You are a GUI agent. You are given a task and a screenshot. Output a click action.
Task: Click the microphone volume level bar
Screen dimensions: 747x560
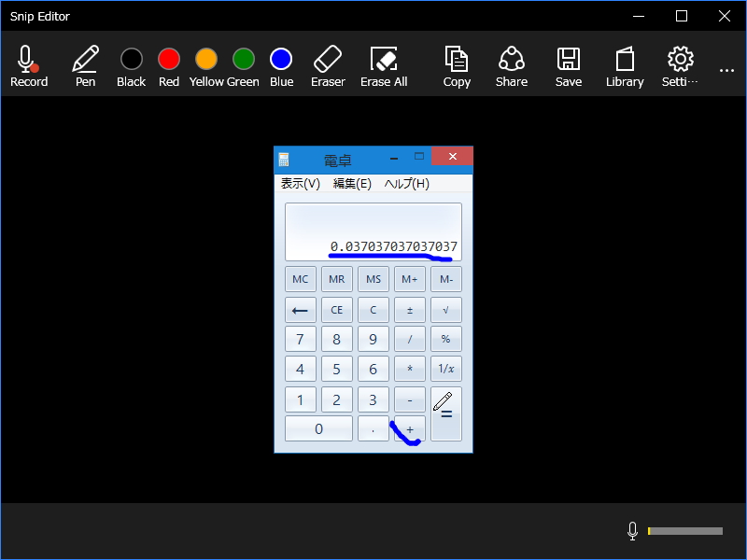tap(685, 530)
